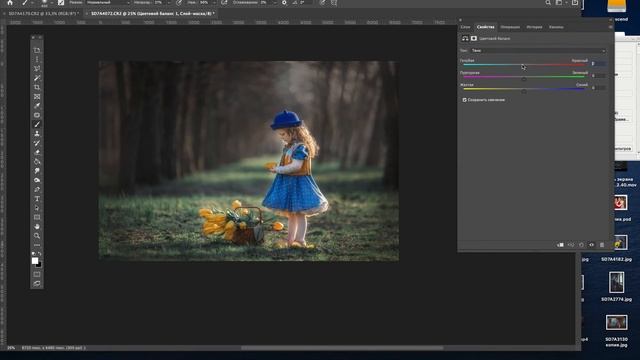640x360 pixels.
Task: Switch to the Actions (Операции) tab
Action: [x=510, y=27]
